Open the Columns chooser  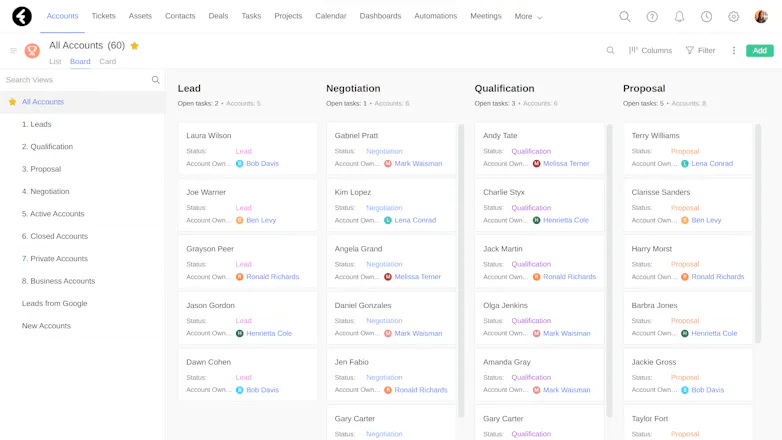(x=650, y=50)
